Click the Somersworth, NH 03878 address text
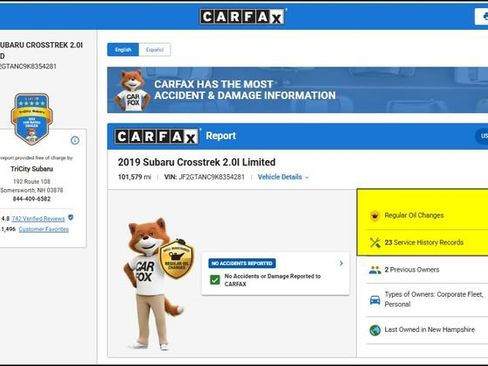This screenshot has width=488, height=366. pos(32,190)
